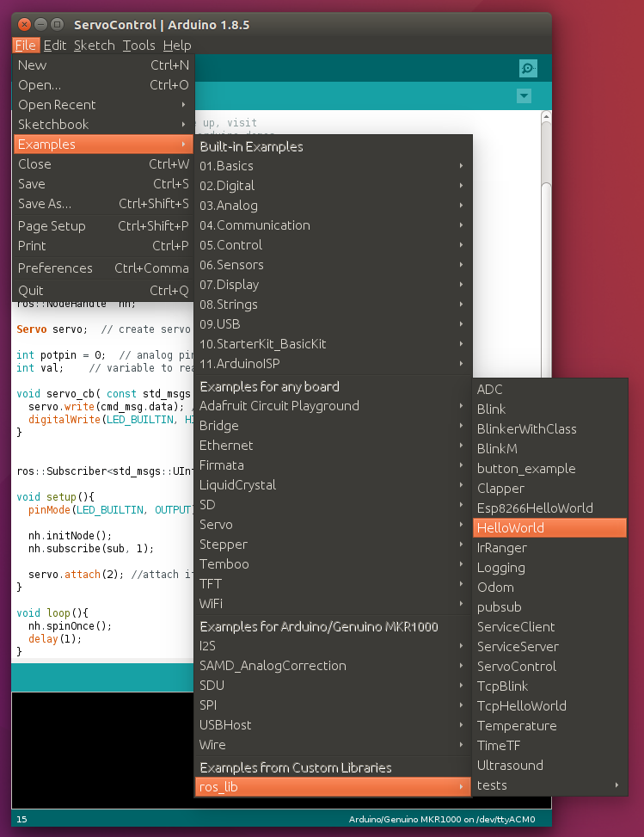644x837 pixels.
Task: Open the TcpHelloWorld example
Action: (x=550, y=705)
